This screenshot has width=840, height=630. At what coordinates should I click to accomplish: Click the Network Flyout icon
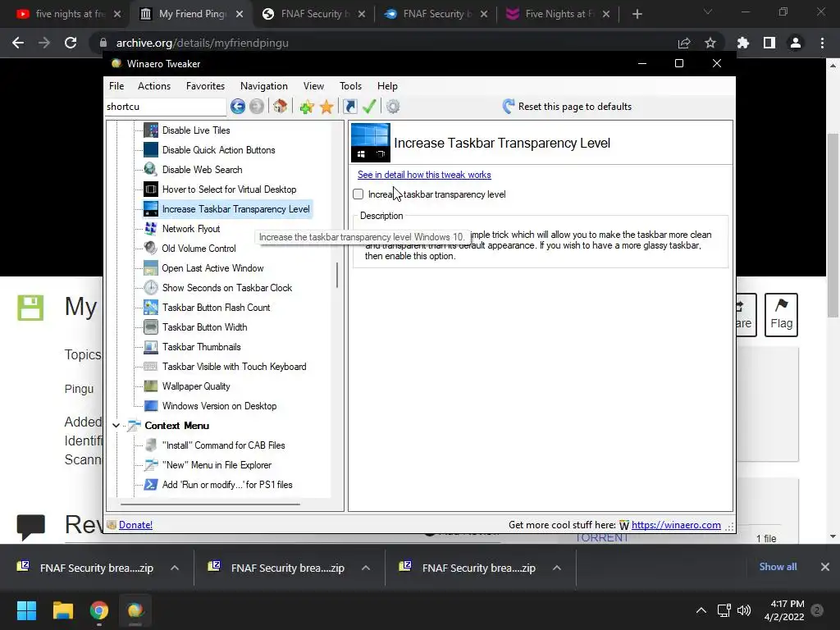(151, 229)
